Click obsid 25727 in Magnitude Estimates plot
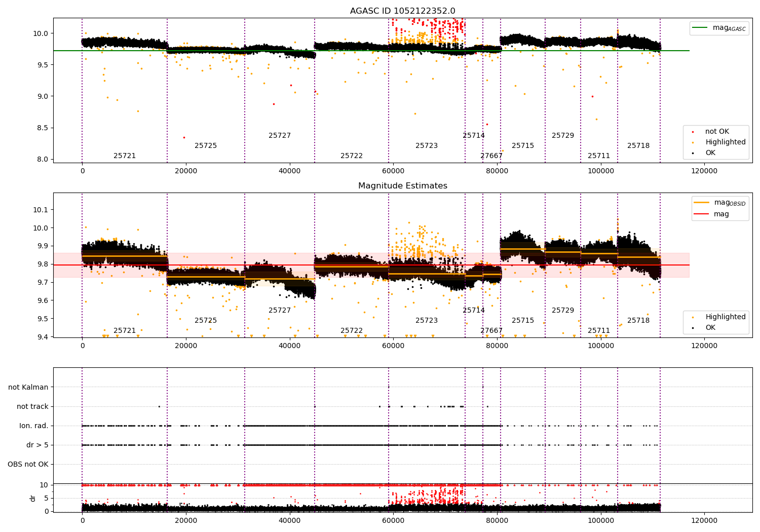The image size is (760, 532). tap(280, 310)
